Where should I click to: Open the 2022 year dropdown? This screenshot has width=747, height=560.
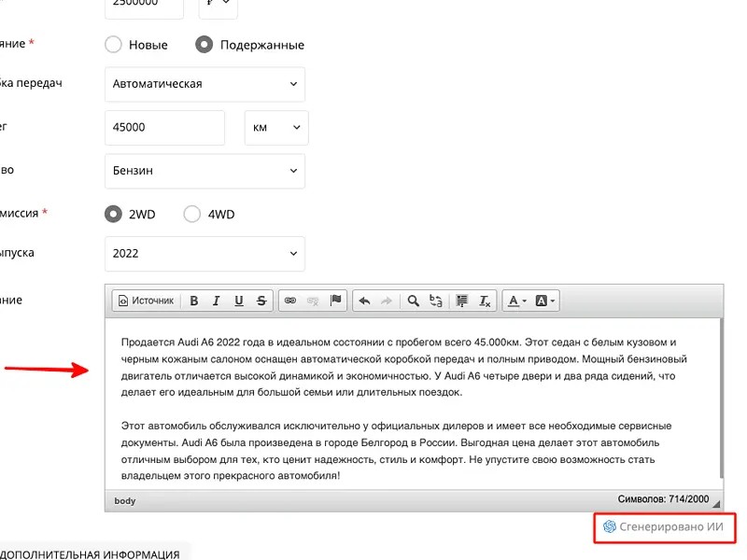pos(204,254)
